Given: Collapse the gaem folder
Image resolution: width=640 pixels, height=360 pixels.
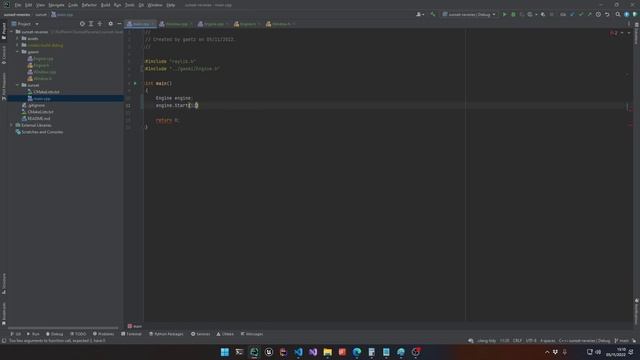Looking at the screenshot, I should [x=18, y=52].
